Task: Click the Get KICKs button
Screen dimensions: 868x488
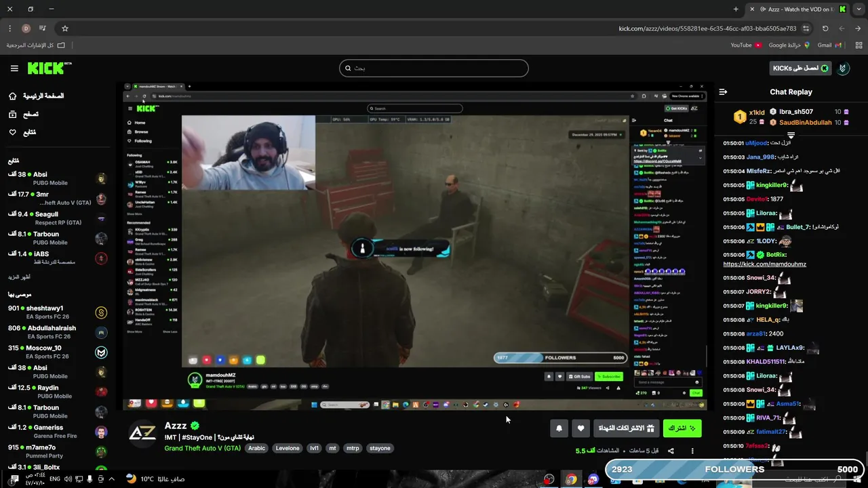Action: 800,68
